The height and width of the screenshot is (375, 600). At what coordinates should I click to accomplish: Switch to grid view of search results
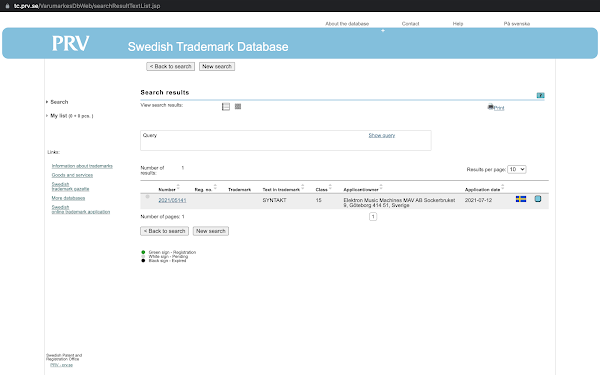(x=238, y=106)
